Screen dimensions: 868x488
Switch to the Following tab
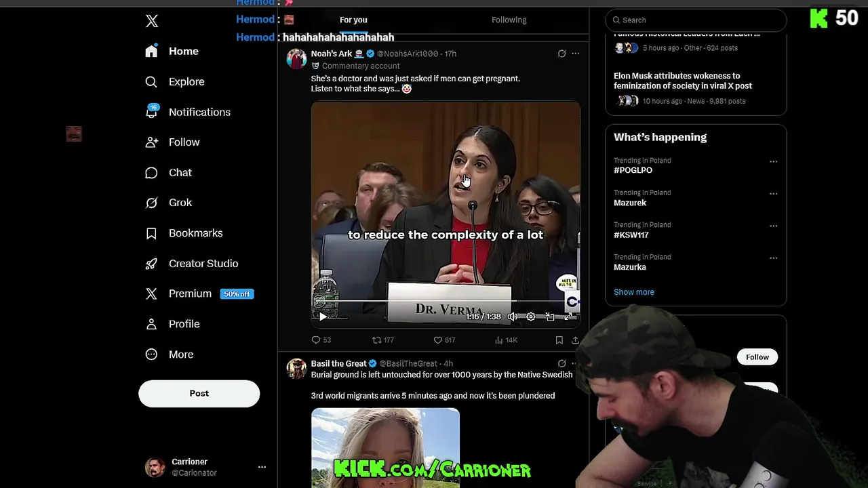(x=509, y=20)
